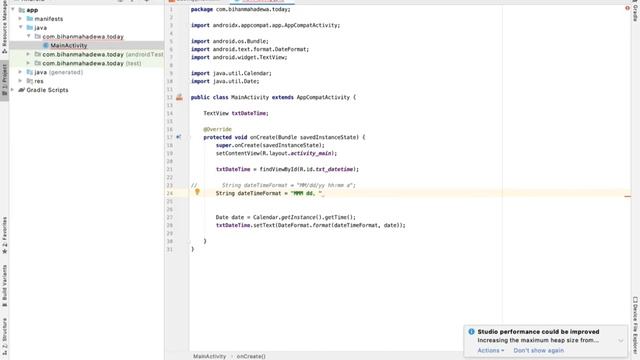Toggle the fold end marker at line 30

pyautogui.click(x=189, y=241)
